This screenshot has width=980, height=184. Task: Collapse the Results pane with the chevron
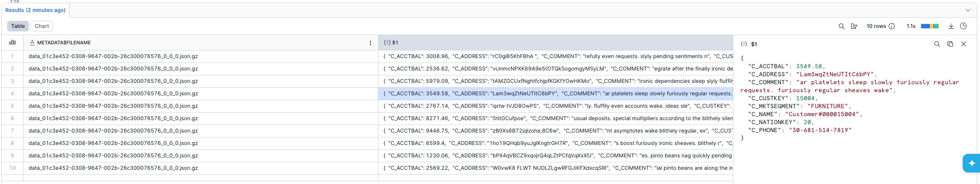[968, 10]
